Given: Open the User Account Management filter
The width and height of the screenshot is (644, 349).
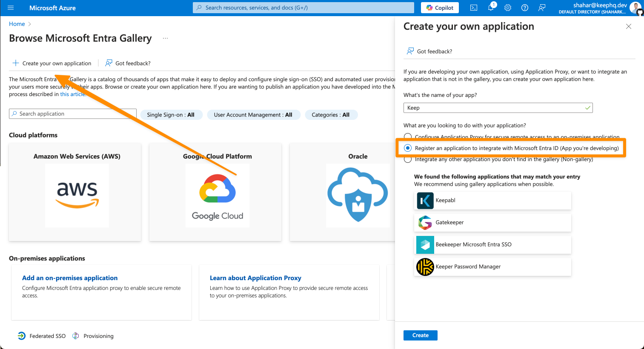Looking at the screenshot, I should coord(253,115).
